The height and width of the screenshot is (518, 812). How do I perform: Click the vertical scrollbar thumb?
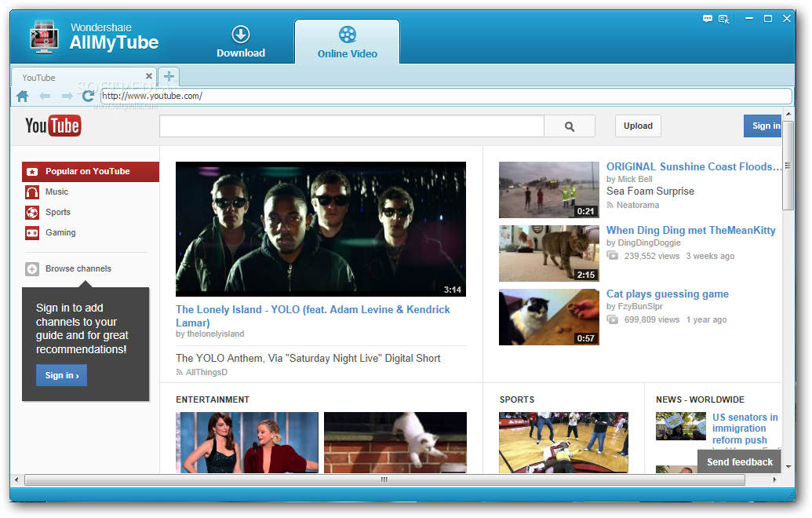(x=788, y=166)
